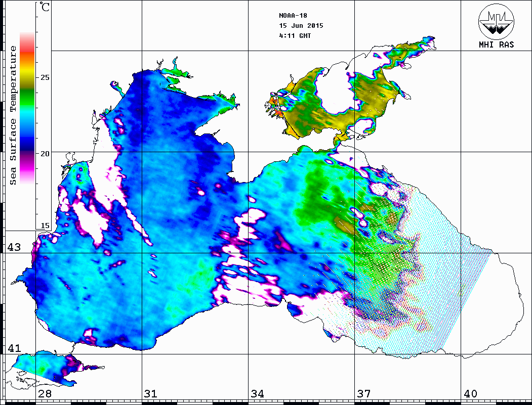Click the Sea Surface Temperature color scale bar

click(27, 108)
